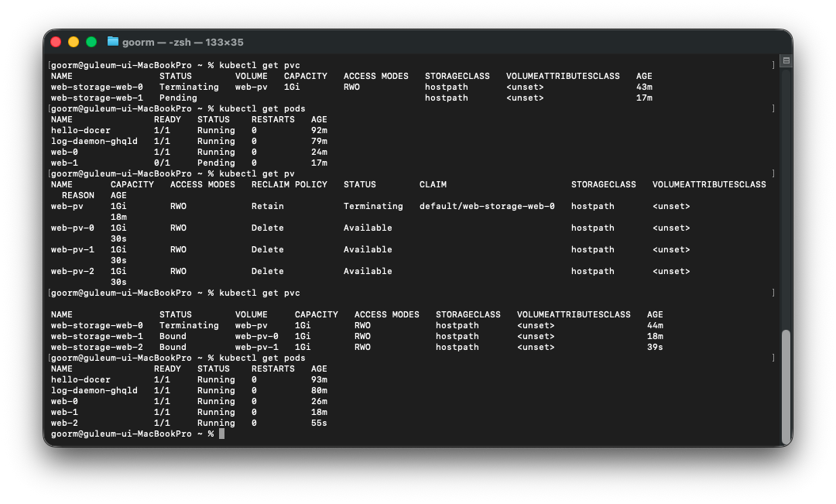The height and width of the screenshot is (504, 836).
Task: Click the 'Retain' reclaim policy value
Action: (268, 207)
